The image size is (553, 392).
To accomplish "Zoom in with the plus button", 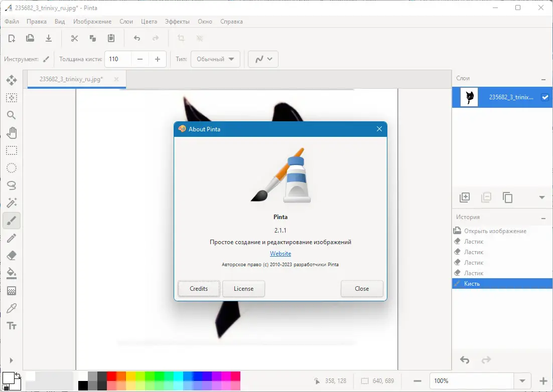I will (543, 381).
